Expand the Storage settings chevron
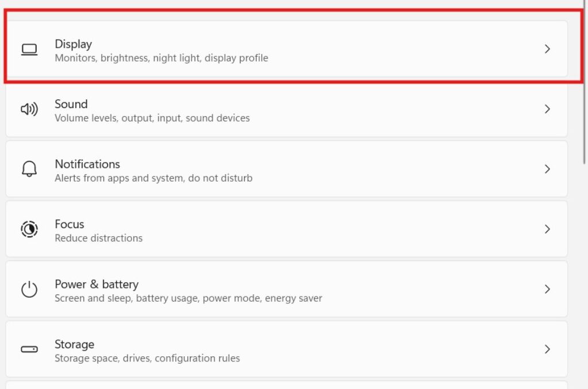Image resolution: width=588 pixels, height=389 pixels. point(547,349)
